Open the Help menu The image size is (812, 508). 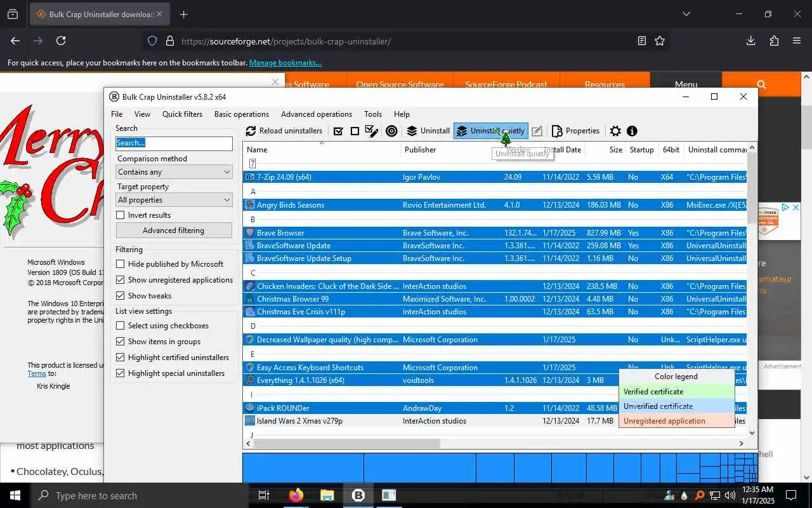(x=402, y=114)
